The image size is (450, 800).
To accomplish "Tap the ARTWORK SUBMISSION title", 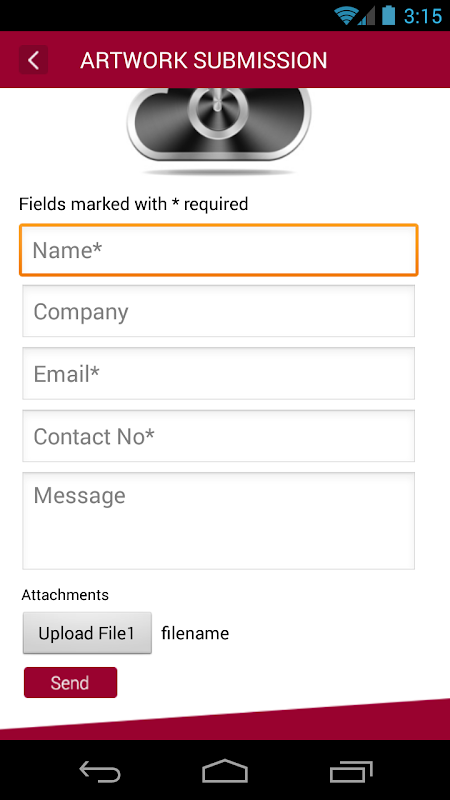I will coord(204,60).
